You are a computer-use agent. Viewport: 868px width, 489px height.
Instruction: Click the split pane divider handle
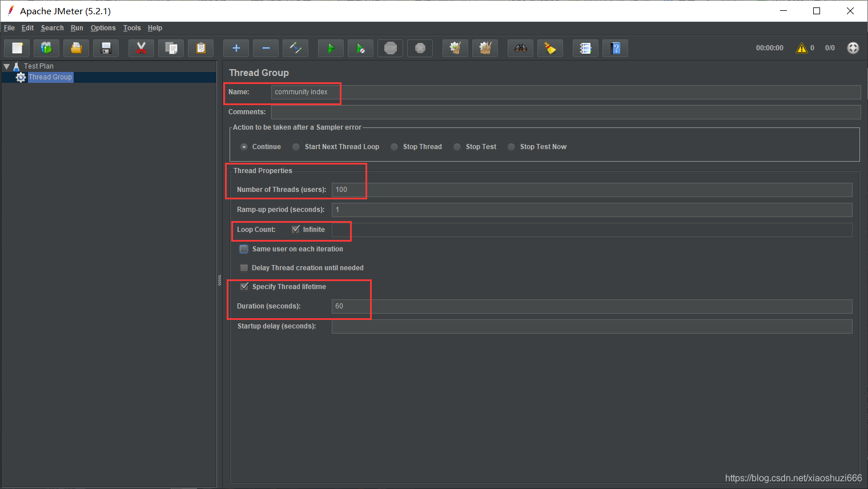point(219,280)
